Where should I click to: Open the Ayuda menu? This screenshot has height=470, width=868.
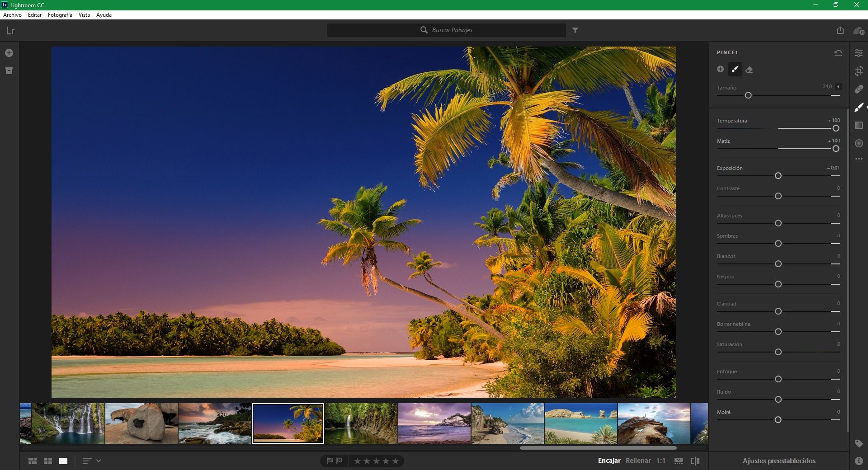pyautogui.click(x=104, y=15)
